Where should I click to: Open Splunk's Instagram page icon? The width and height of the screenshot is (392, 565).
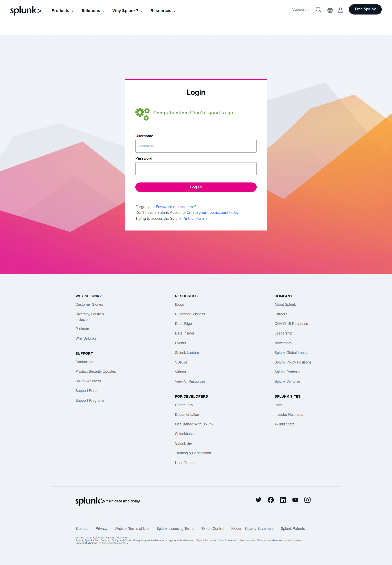[x=307, y=500]
